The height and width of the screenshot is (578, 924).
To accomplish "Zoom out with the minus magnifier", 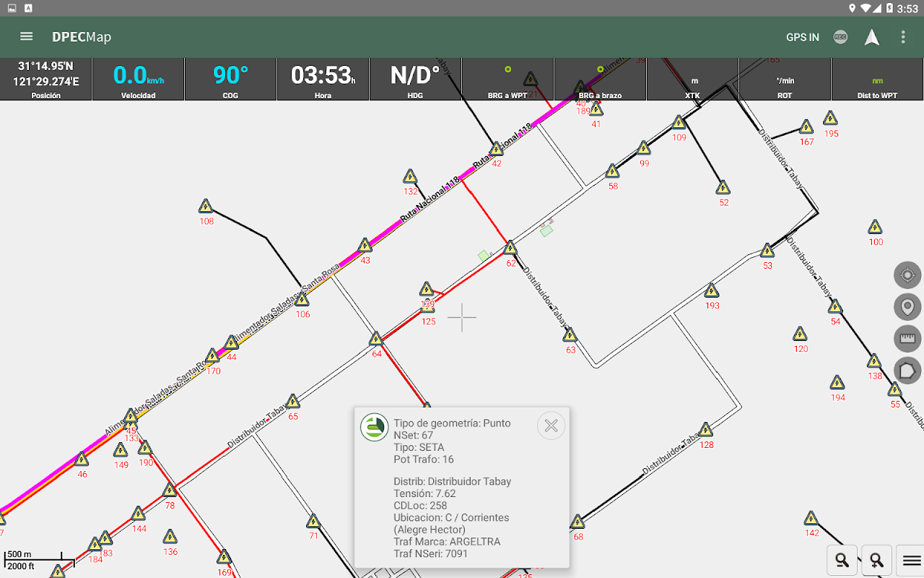I will pyautogui.click(x=842, y=560).
